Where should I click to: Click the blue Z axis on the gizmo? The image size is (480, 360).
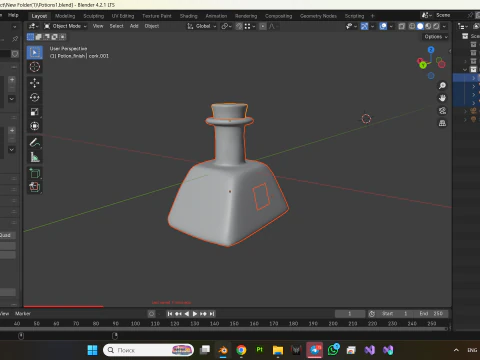click(x=431, y=50)
